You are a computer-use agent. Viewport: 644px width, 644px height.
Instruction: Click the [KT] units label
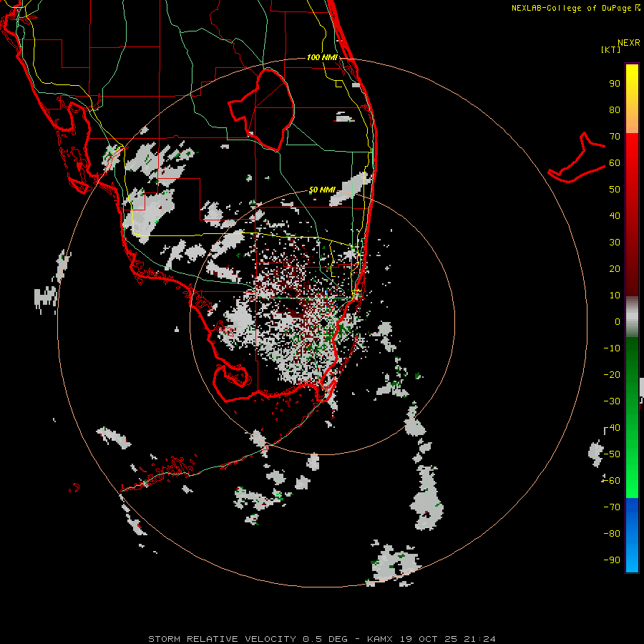coord(610,49)
